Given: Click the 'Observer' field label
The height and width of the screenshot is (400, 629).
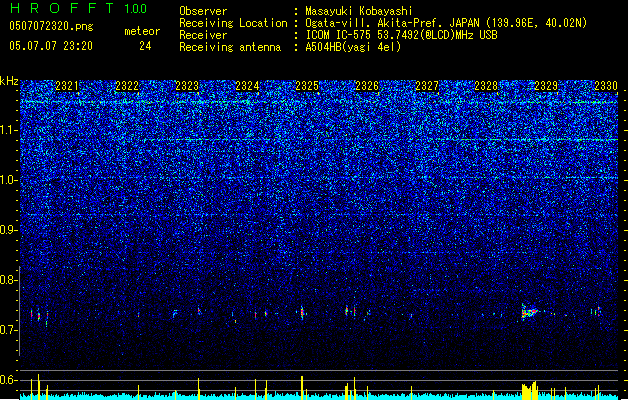Looking at the screenshot, I should pyautogui.click(x=203, y=11).
